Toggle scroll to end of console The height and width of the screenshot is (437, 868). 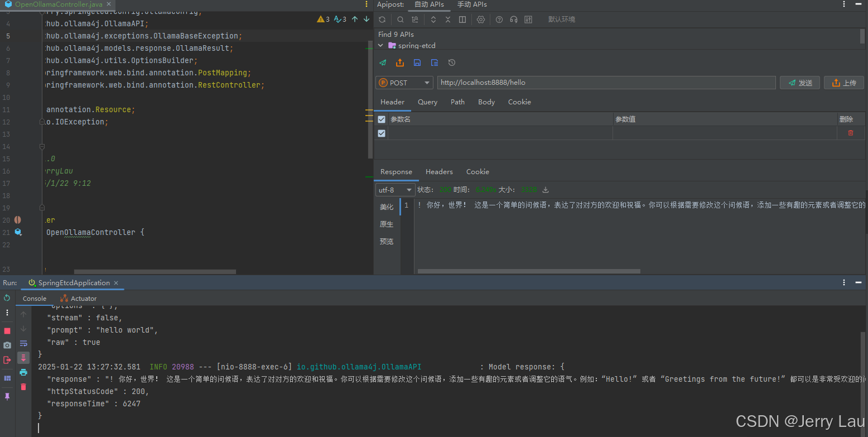click(x=23, y=358)
